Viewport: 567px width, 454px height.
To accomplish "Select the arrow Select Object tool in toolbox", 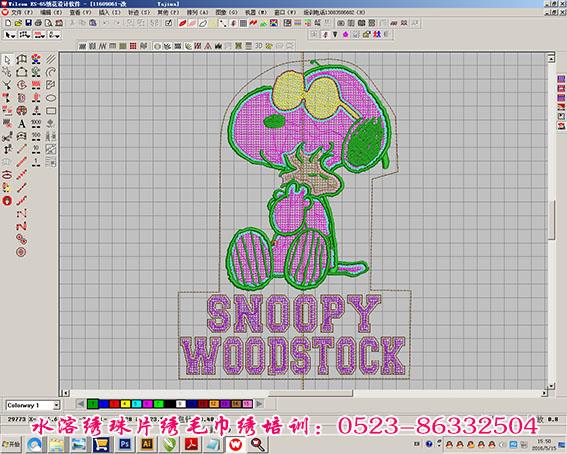I will [x=7, y=60].
